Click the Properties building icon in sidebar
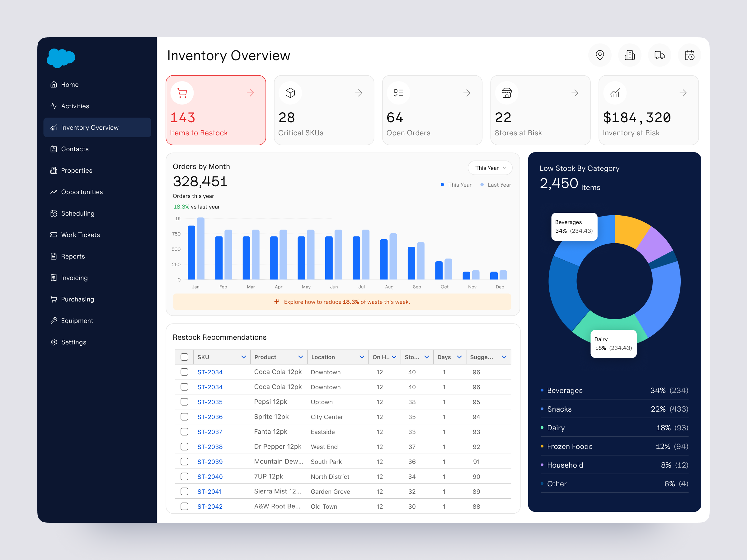This screenshot has width=747, height=560. pos(54,170)
